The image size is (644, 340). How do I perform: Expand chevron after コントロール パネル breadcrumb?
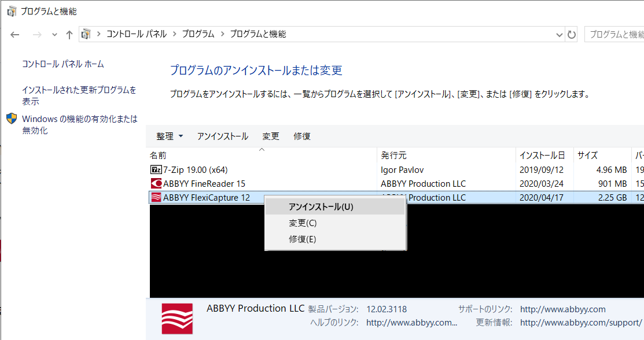[x=175, y=34]
